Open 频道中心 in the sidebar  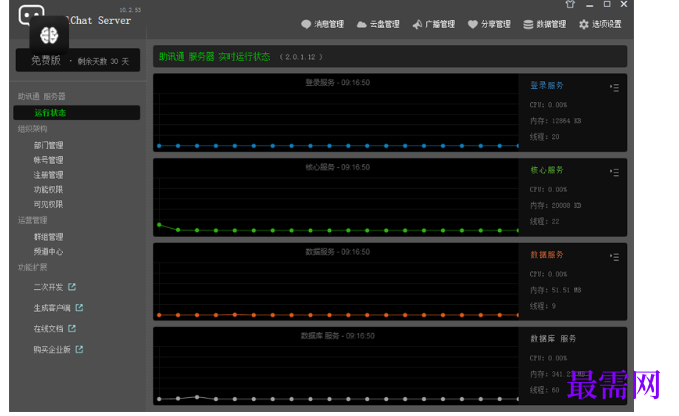pyautogui.click(x=48, y=252)
